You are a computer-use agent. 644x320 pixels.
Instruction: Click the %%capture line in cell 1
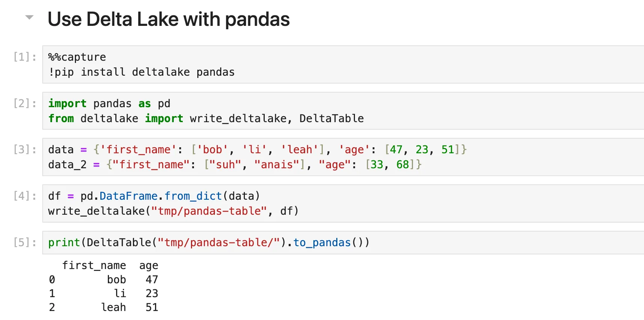pos(77,57)
